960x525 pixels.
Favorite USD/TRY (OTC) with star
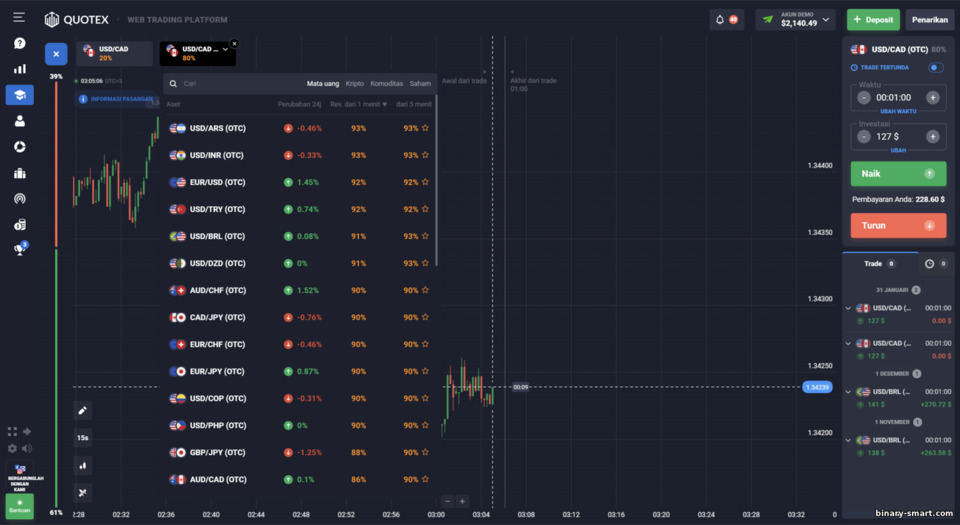pos(425,209)
